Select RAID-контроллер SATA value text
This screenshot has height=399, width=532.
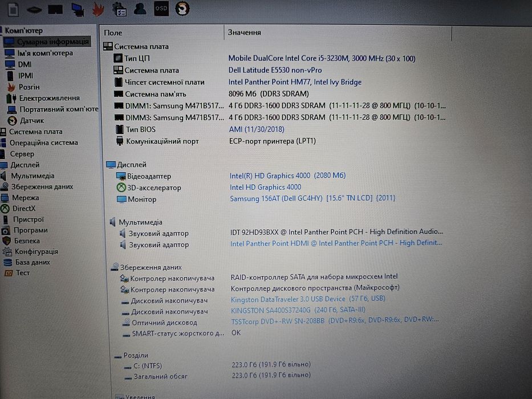314,277
